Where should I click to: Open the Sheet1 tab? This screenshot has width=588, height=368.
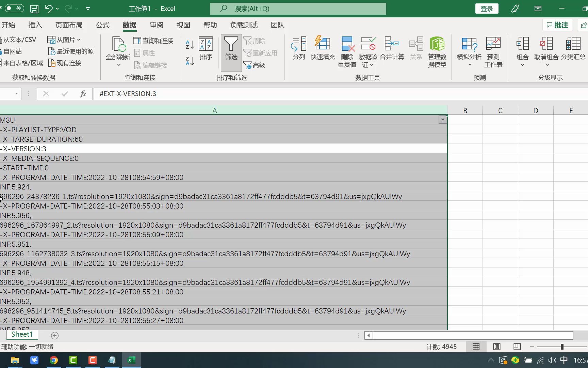[22, 334]
